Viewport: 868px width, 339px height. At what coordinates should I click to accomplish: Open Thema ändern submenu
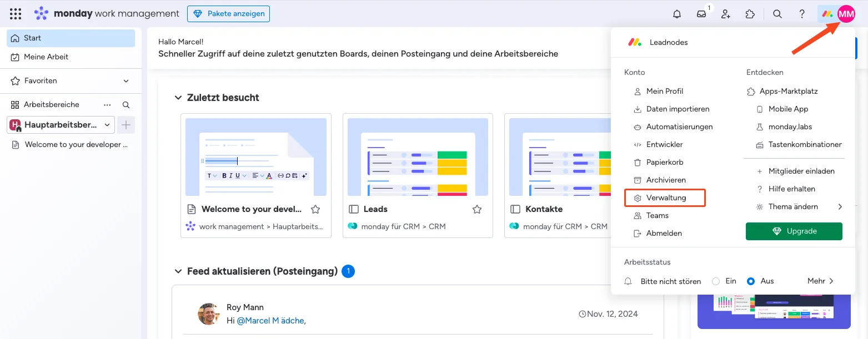point(799,206)
